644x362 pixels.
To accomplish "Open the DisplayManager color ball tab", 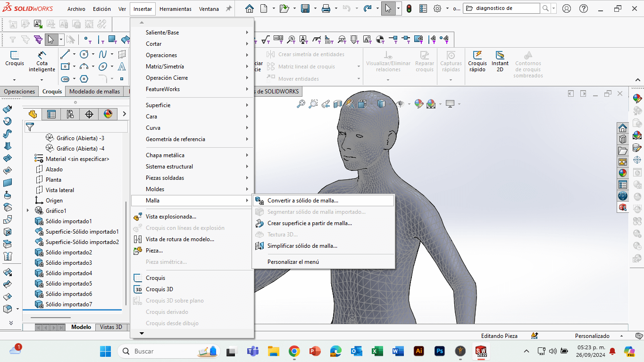I will coord(108,114).
